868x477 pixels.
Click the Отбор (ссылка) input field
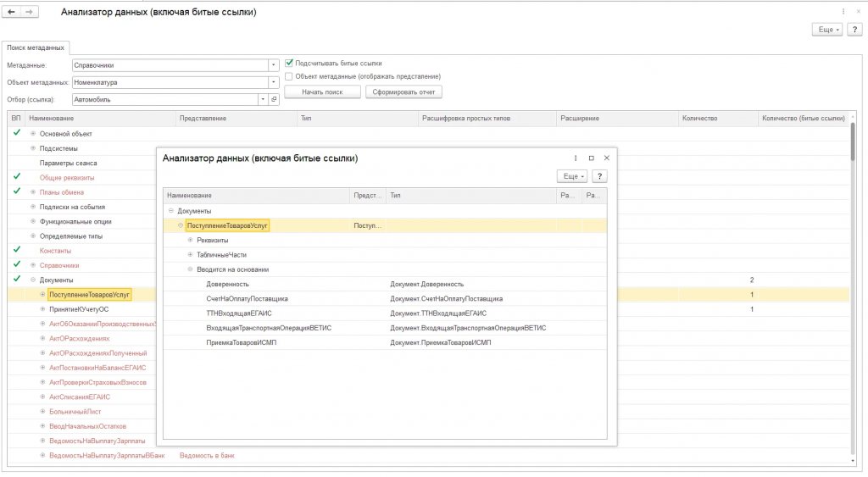point(165,100)
